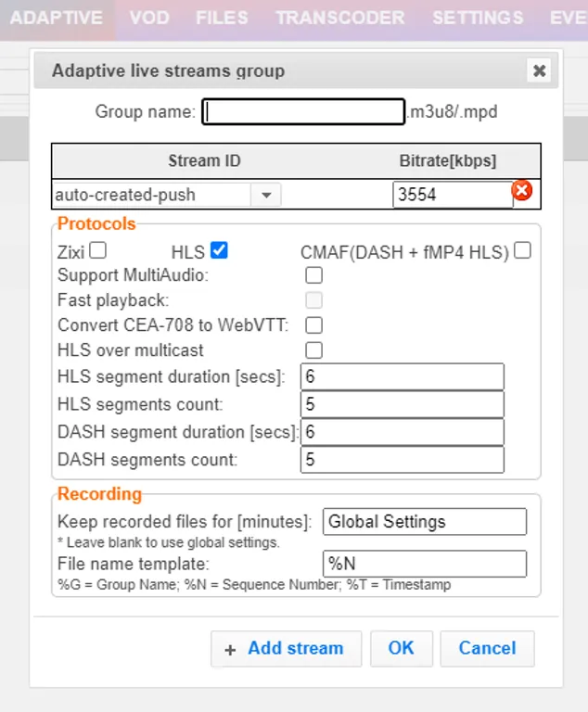The image size is (588, 712).
Task: Click the Keep recorded files minutes field
Action: pyautogui.click(x=425, y=521)
